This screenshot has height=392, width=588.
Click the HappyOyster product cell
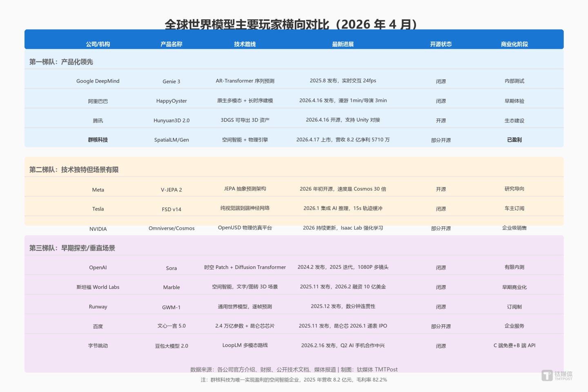point(171,101)
